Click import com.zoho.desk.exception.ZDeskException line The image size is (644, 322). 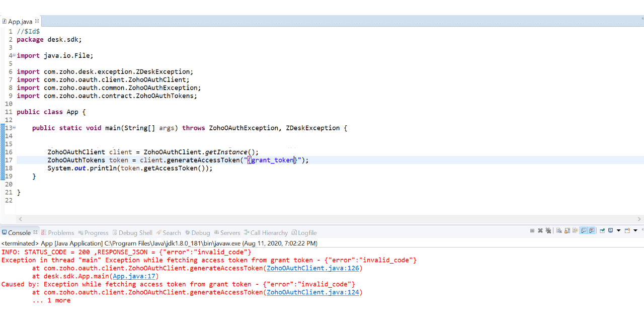pyautogui.click(x=105, y=71)
